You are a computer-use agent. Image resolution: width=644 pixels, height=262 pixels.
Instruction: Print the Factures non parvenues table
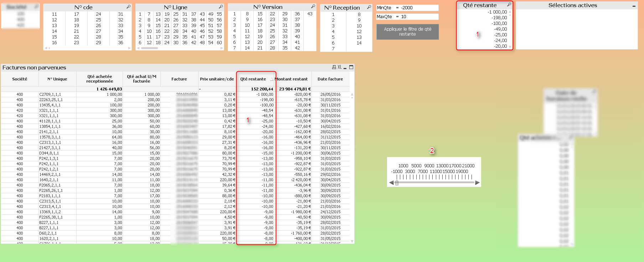334,67
